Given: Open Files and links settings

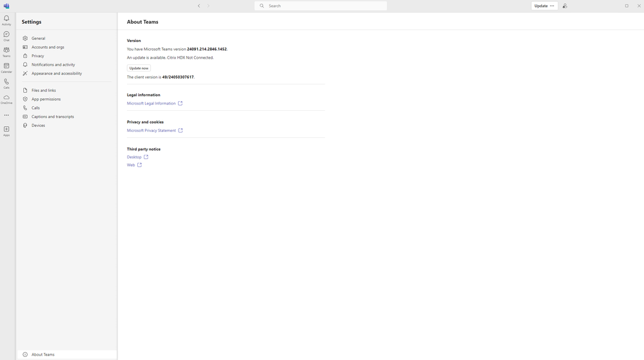Looking at the screenshot, I should tap(66, 90).
